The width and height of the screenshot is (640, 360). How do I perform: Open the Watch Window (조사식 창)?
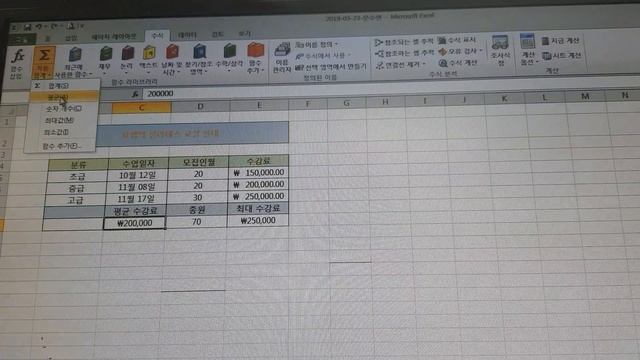(x=500, y=50)
